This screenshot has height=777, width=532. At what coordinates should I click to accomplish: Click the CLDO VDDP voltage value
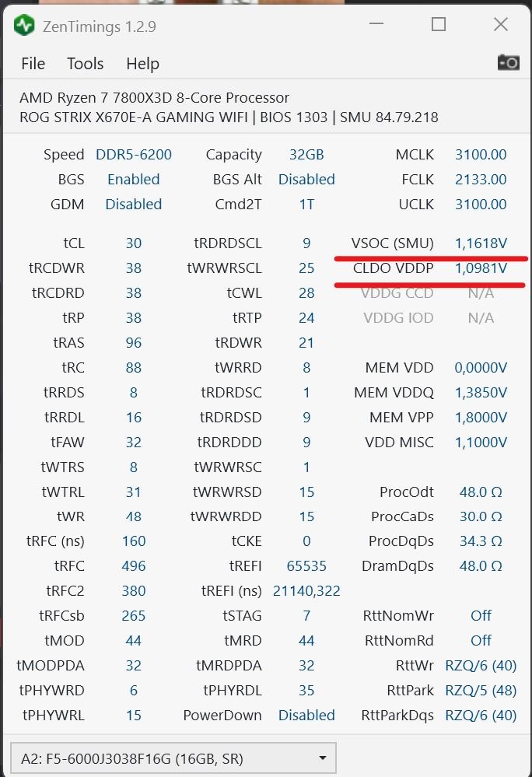point(481,268)
